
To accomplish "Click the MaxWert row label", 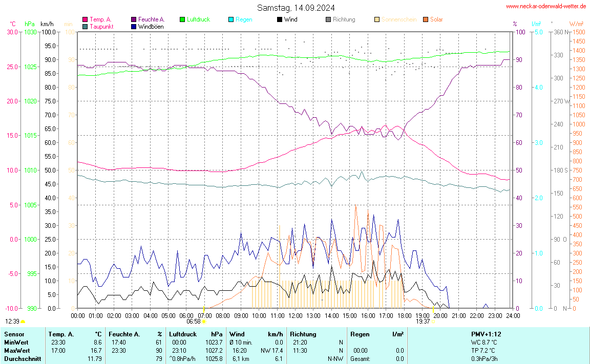I will coord(15,350).
